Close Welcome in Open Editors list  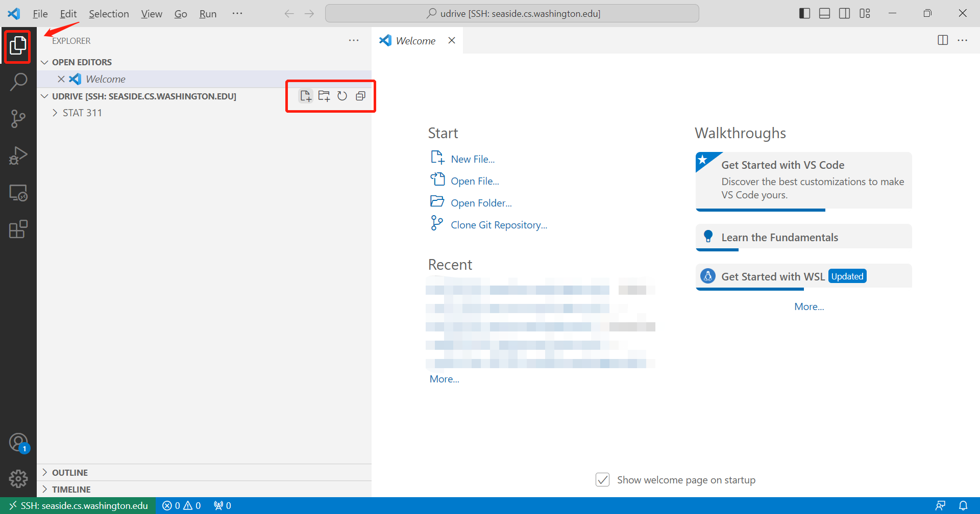coord(61,79)
